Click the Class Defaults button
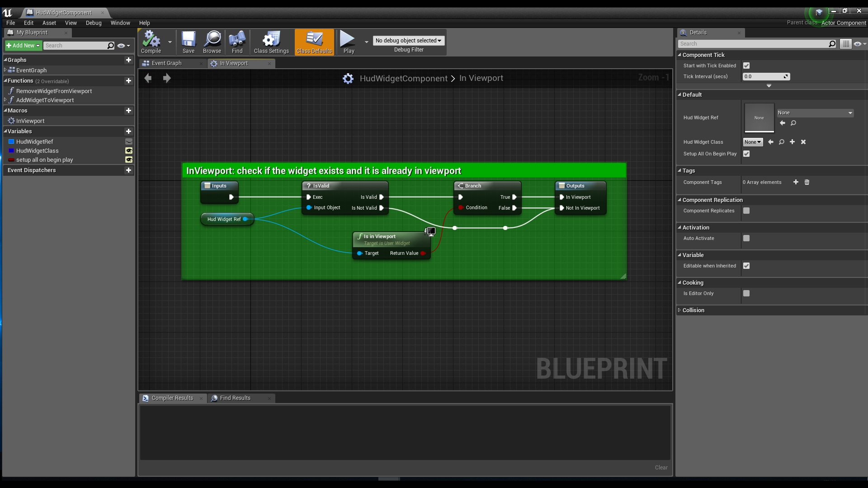Viewport: 868px width, 488px height. point(314,42)
